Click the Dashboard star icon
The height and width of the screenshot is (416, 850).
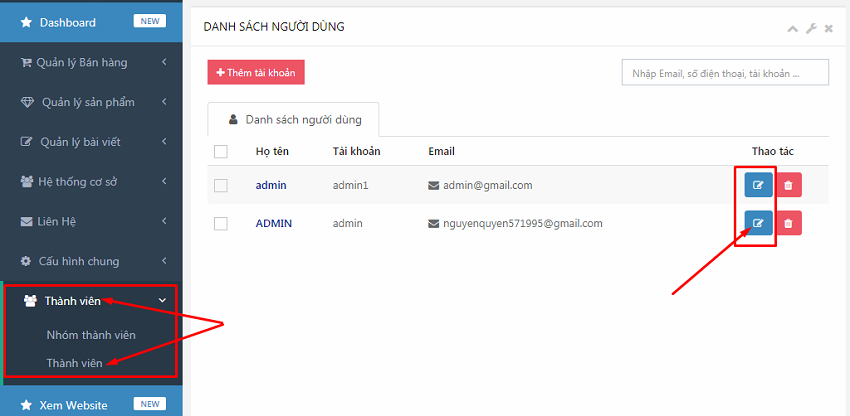point(26,22)
